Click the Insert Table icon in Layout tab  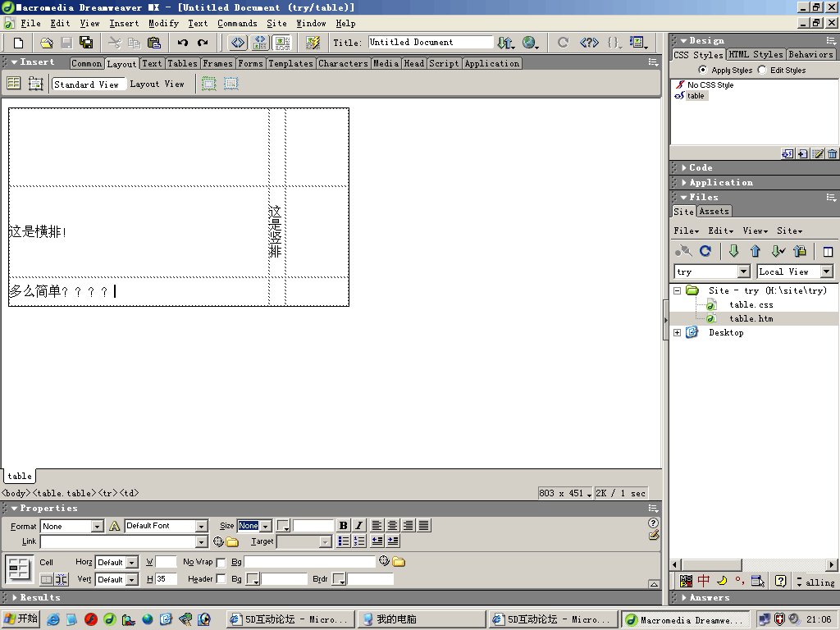pos(14,84)
